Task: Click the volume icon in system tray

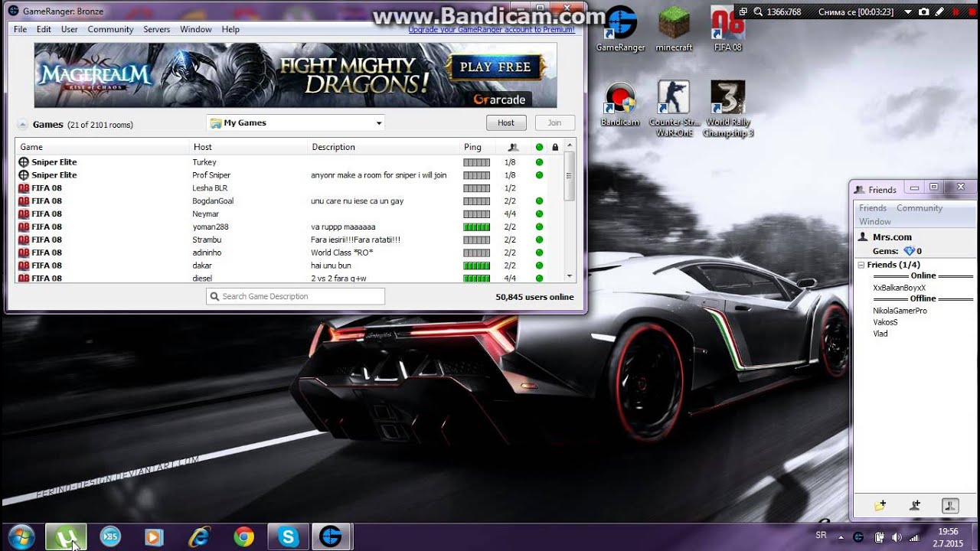Action: [x=897, y=537]
